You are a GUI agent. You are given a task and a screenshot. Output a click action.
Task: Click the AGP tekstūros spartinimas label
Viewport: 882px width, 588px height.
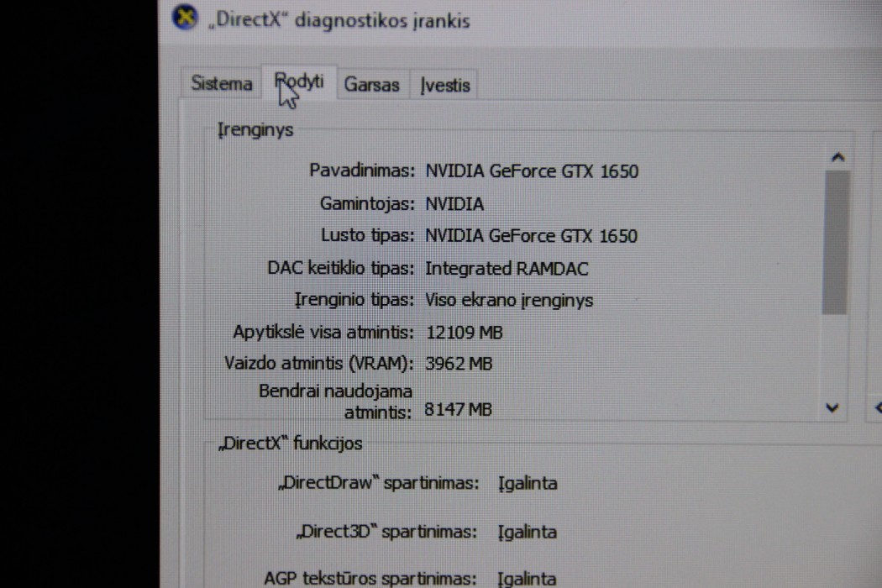click(370, 579)
